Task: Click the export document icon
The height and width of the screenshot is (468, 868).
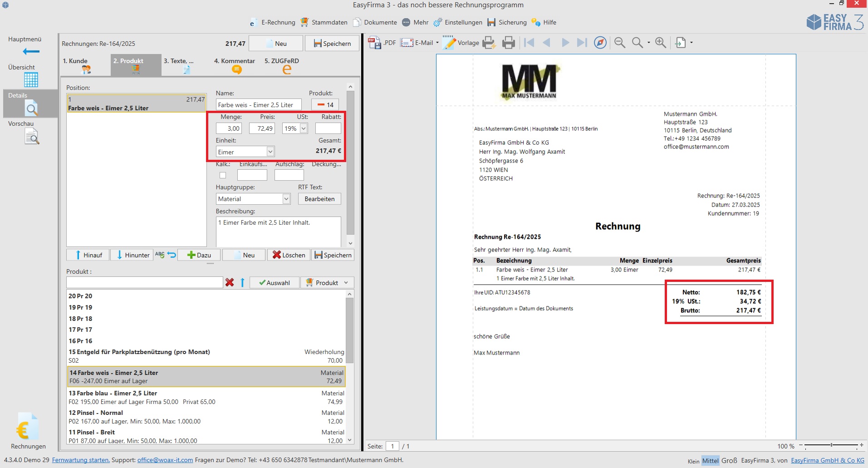Action: (681, 43)
